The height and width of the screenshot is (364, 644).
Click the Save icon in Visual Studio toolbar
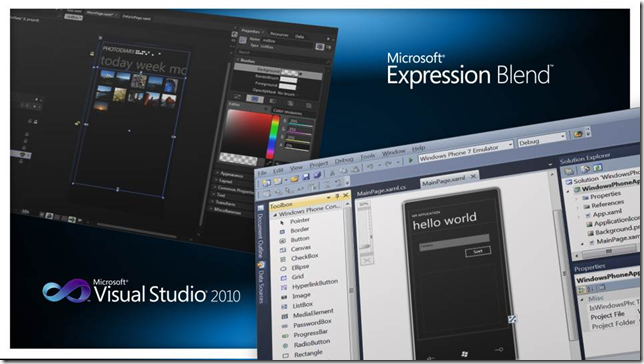[x=306, y=177]
